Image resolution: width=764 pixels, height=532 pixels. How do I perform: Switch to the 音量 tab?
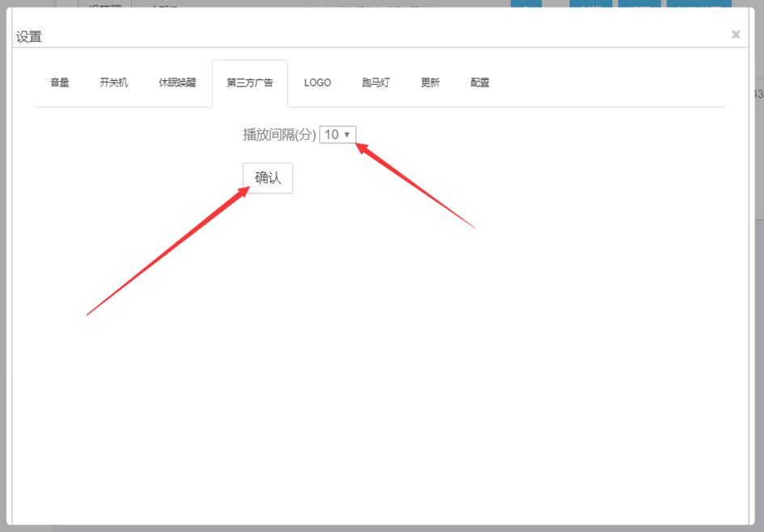pyautogui.click(x=60, y=82)
